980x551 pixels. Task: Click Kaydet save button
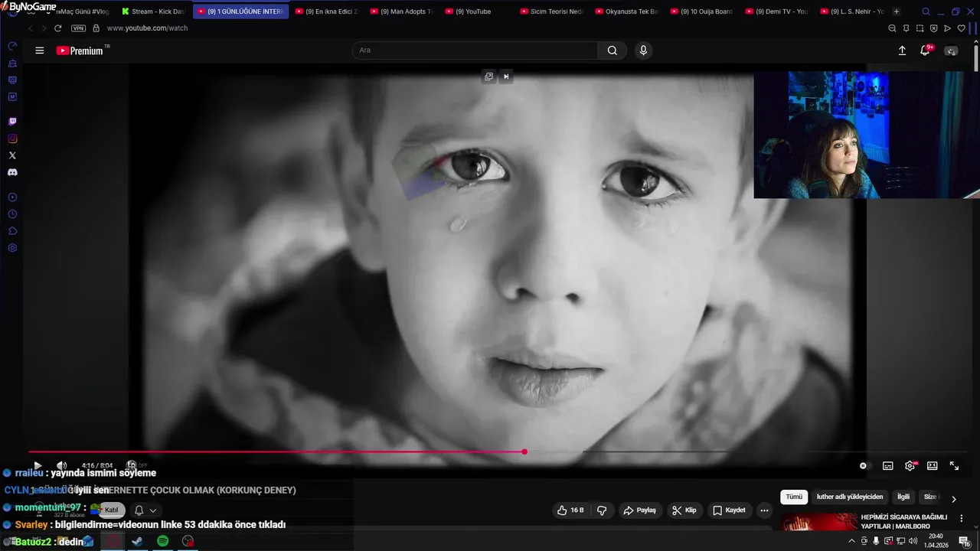coord(729,510)
